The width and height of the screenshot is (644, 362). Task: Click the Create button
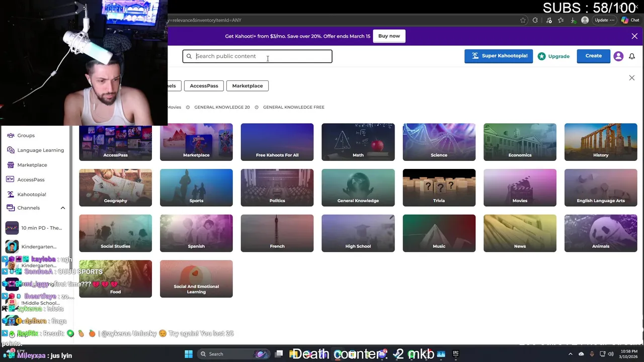[593, 56]
